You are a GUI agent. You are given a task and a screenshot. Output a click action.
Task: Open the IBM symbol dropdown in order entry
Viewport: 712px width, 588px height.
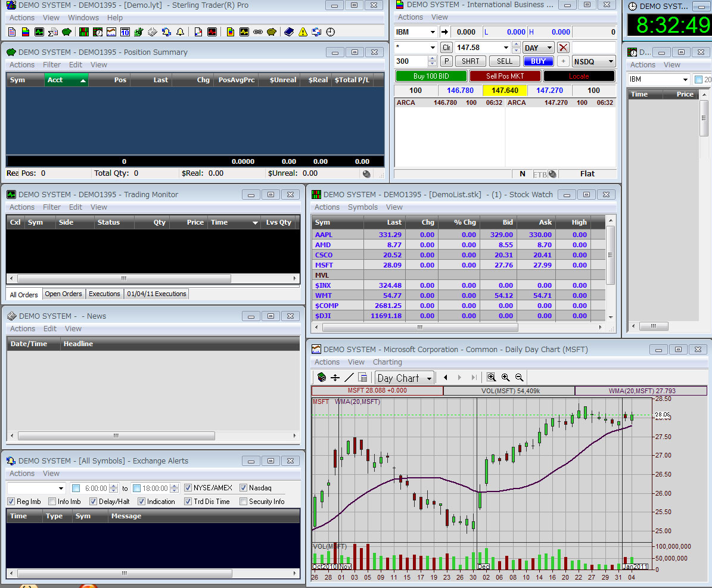pyautogui.click(x=433, y=32)
